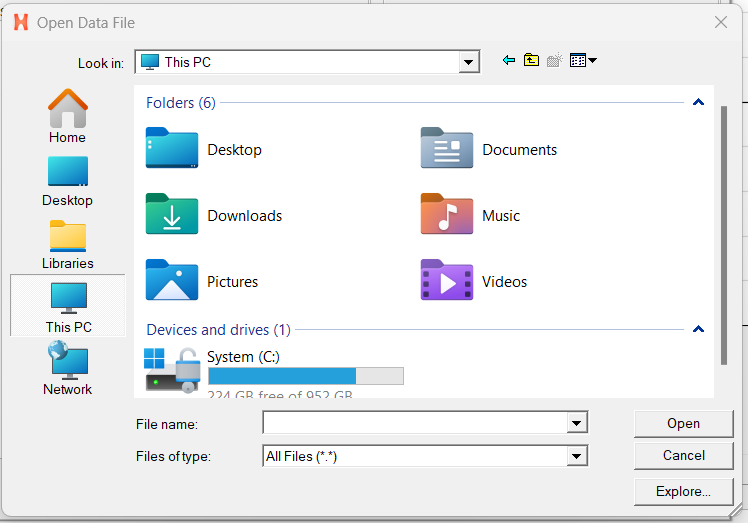Viewport: 748px width, 523px height.
Task: Click inside the File name field
Action: (414, 424)
